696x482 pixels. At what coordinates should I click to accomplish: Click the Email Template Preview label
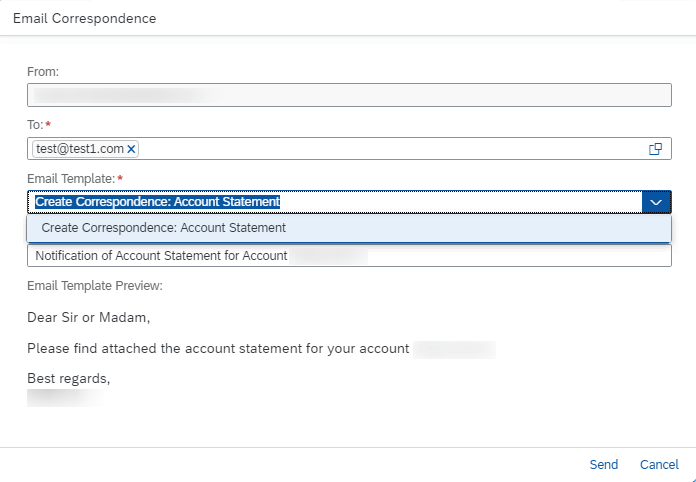pyautogui.click(x=95, y=286)
